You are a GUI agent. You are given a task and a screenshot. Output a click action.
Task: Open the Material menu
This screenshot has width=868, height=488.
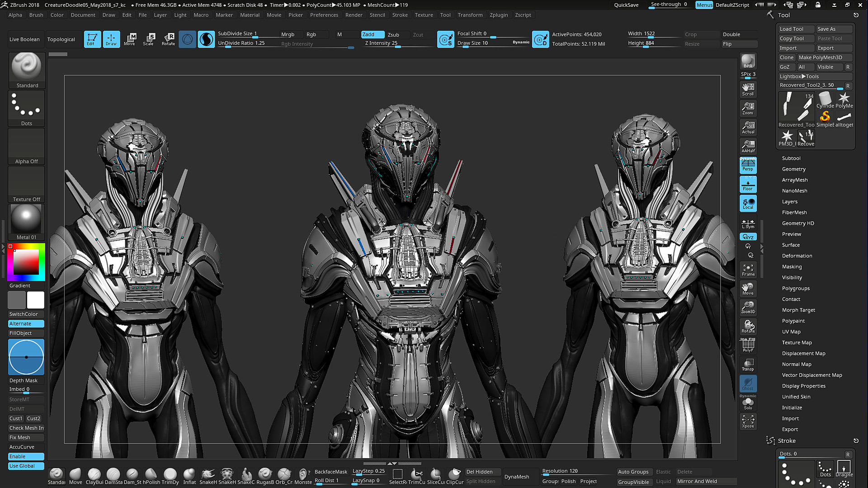pos(250,15)
